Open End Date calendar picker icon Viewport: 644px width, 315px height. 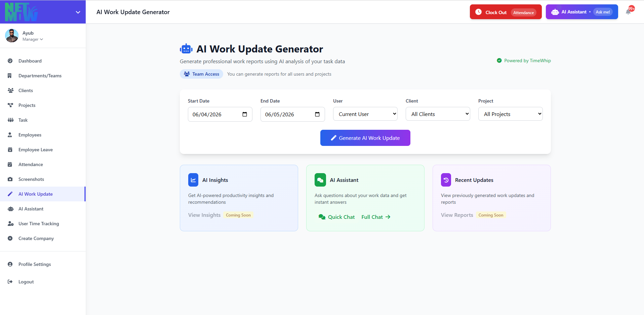click(x=317, y=114)
